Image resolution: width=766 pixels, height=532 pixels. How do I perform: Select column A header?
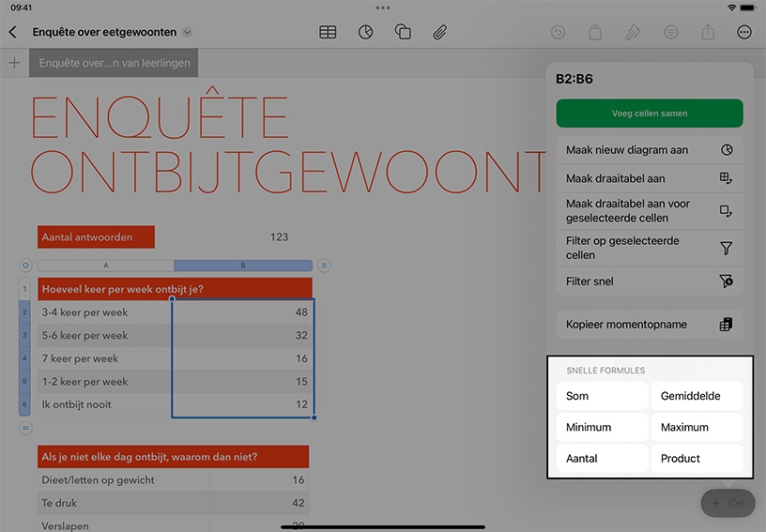point(105,266)
